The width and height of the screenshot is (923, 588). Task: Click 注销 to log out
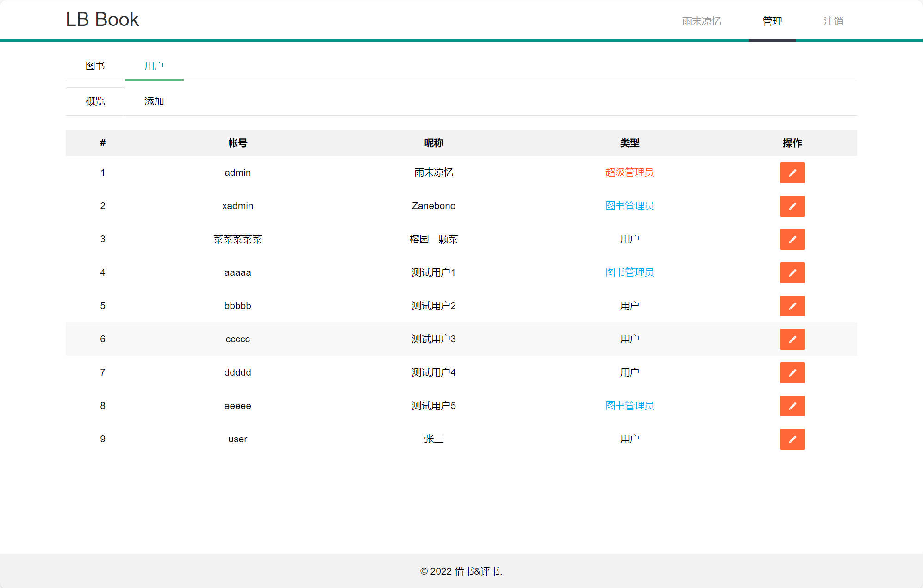833,21
